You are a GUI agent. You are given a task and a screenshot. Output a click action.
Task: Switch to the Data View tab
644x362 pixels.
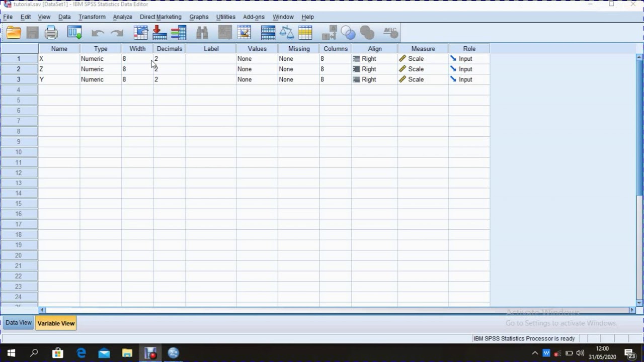[19, 323]
